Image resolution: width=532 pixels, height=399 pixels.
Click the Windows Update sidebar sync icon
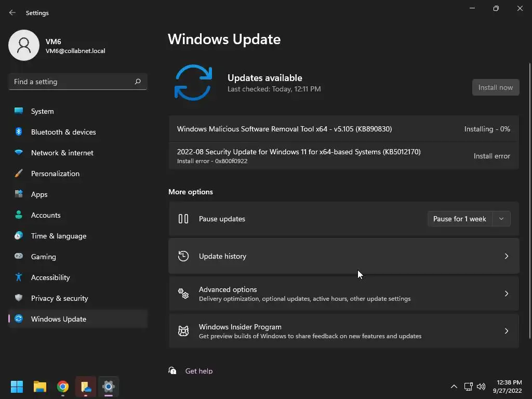point(19,318)
